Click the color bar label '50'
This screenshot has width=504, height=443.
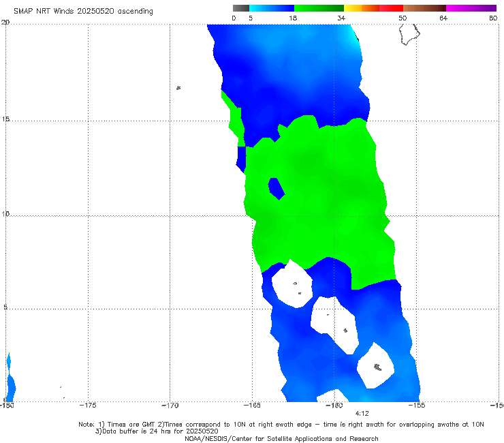point(403,18)
